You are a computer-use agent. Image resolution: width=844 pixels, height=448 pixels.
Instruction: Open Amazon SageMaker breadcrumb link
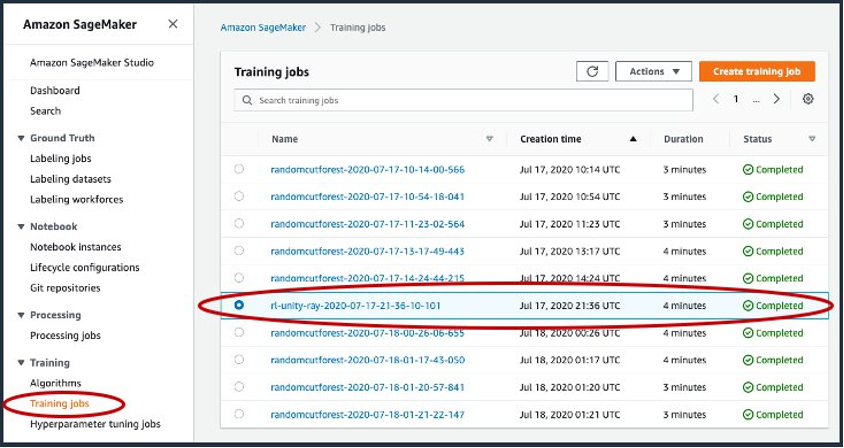tap(263, 27)
